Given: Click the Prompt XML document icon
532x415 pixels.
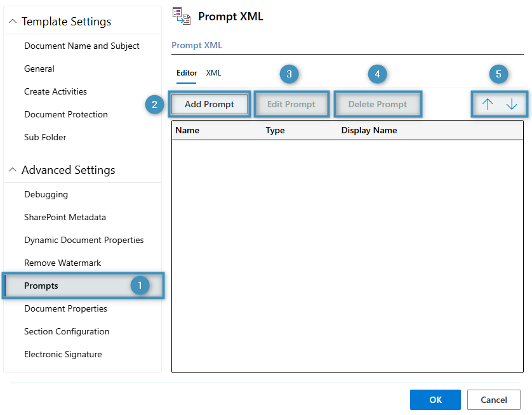Looking at the screenshot, I should tap(182, 16).
